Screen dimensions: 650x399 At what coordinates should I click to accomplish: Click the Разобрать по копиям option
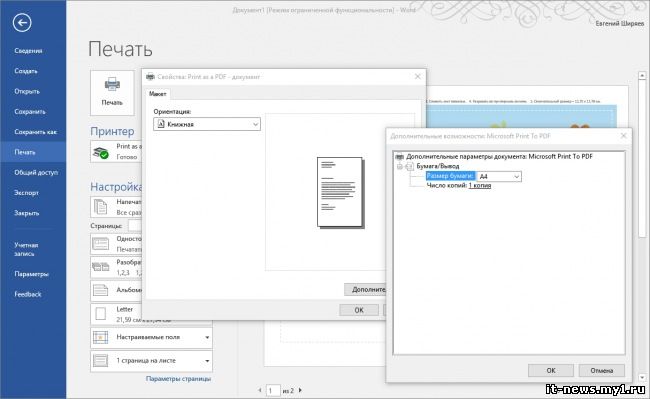[x=116, y=267]
